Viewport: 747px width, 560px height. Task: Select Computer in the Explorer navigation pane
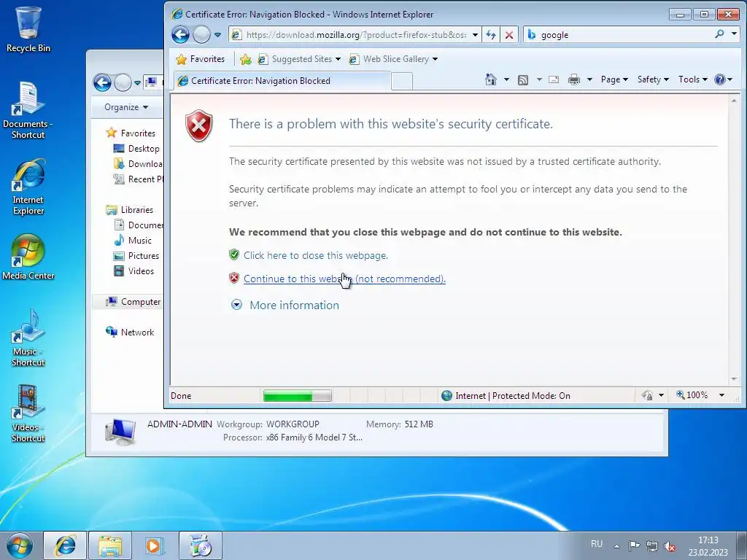[134, 302]
